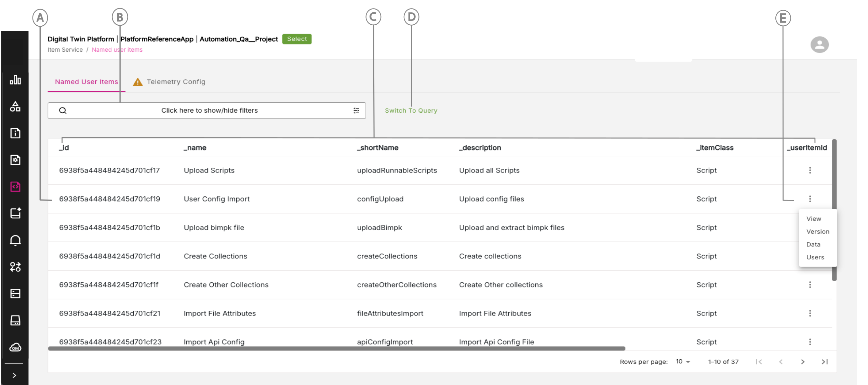Go to the next page of results
The height and width of the screenshot is (385, 868).
click(x=803, y=362)
